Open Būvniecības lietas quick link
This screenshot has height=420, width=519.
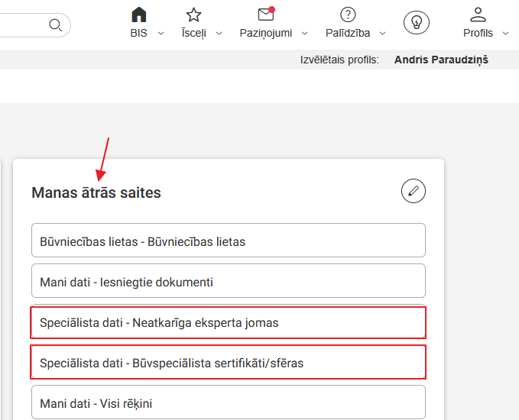(x=228, y=241)
